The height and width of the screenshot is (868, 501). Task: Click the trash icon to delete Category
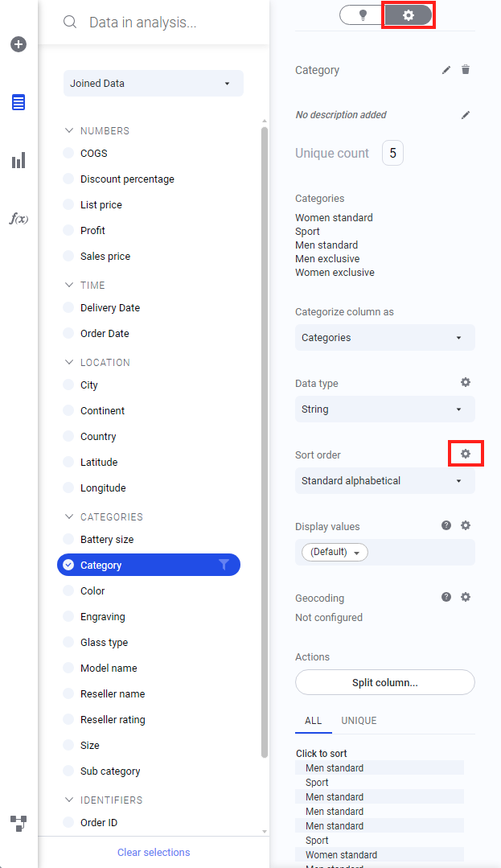coord(466,70)
